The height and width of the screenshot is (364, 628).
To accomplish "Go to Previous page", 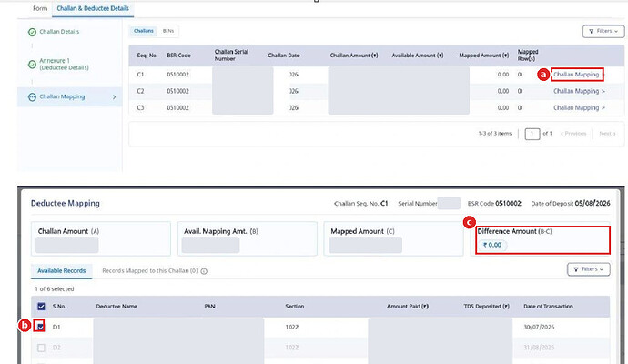I will coord(573,134).
